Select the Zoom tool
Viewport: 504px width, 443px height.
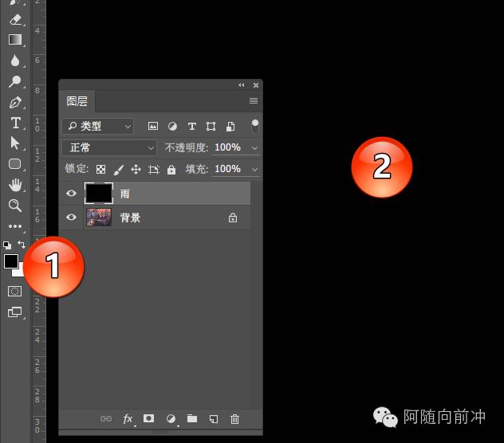point(15,206)
